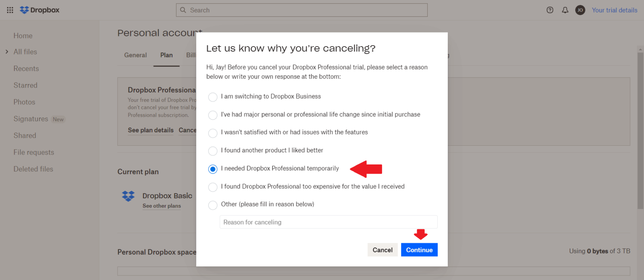Screen dimensions: 644x280
Task: Click the Dropbox Basic plan icon
Action: [x=128, y=197]
